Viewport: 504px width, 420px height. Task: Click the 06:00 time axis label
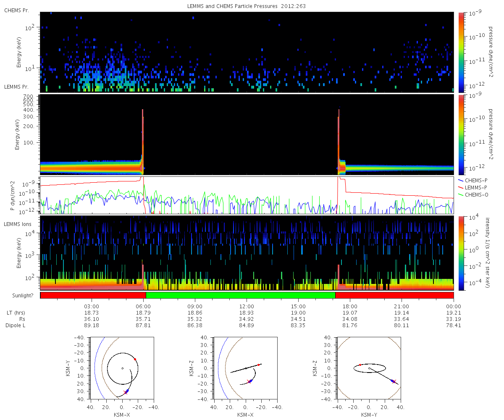pyautogui.click(x=143, y=306)
